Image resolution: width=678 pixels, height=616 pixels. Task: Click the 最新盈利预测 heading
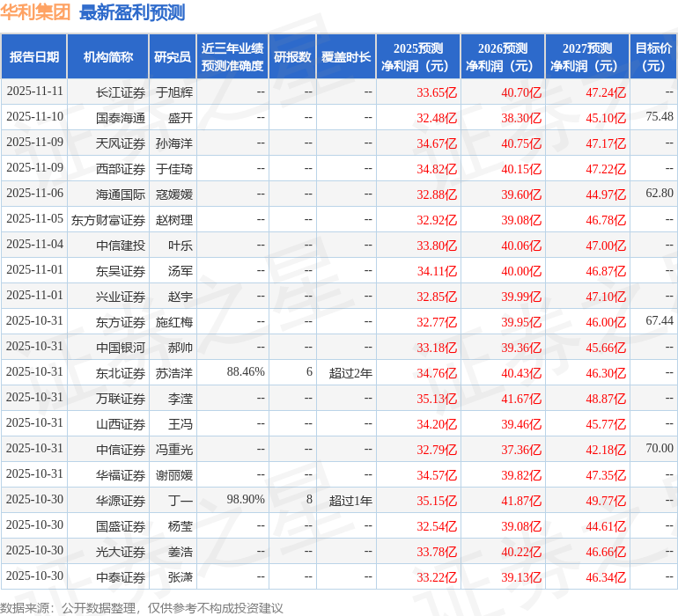point(132,13)
